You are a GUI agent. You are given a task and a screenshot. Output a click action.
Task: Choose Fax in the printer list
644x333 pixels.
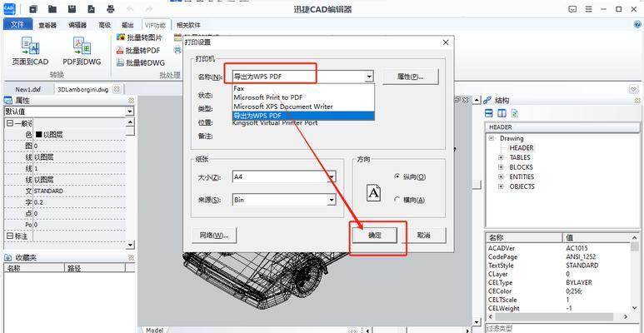pyautogui.click(x=303, y=88)
